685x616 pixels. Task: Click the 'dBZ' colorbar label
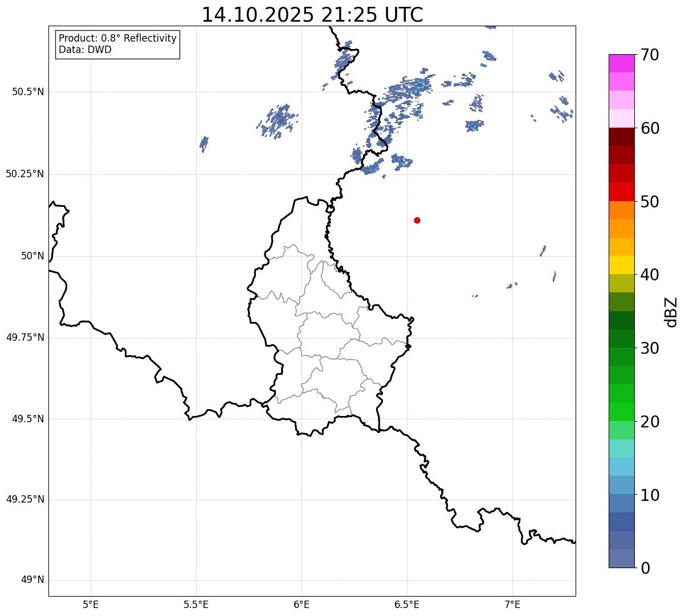coord(671,312)
